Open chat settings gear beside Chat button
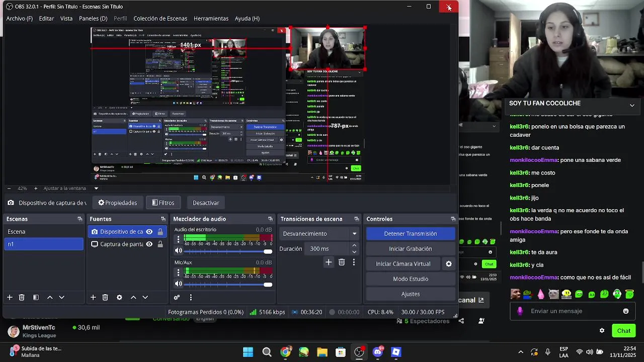The width and height of the screenshot is (644, 362). pos(602,330)
